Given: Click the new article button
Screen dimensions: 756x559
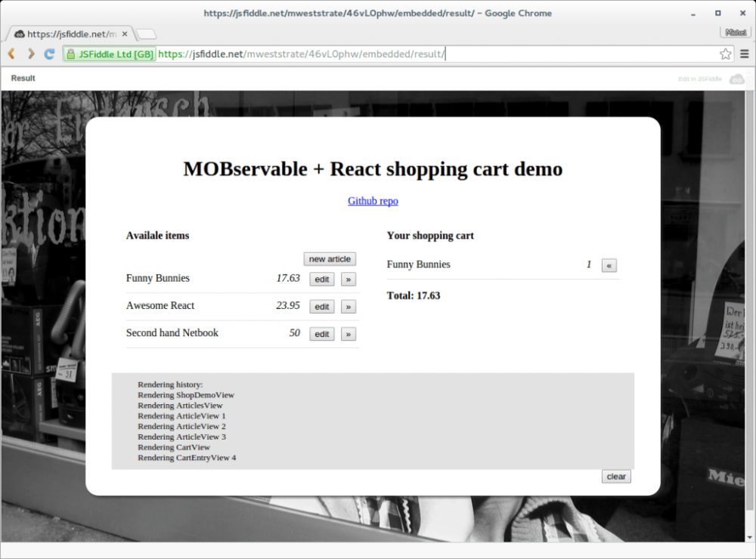Looking at the screenshot, I should (x=330, y=259).
